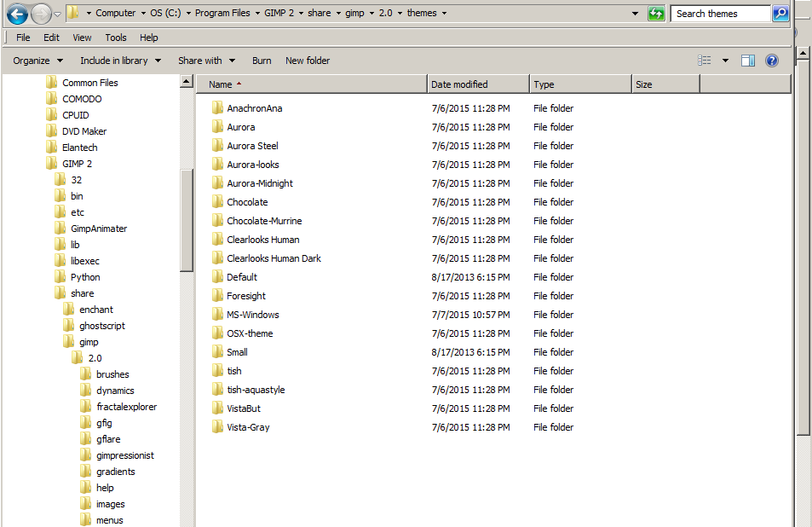Select the Aurora Steel folder icon
The height and width of the screenshot is (527, 812).
click(217, 146)
